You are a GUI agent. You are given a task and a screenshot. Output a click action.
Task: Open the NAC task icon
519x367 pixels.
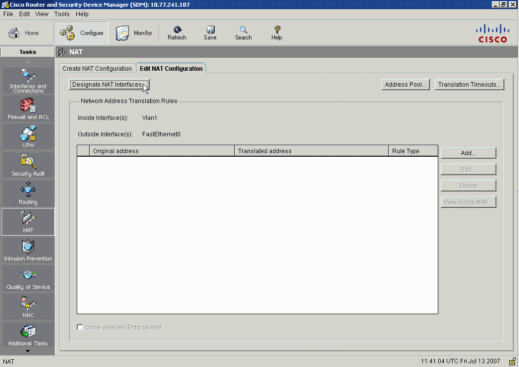28,307
